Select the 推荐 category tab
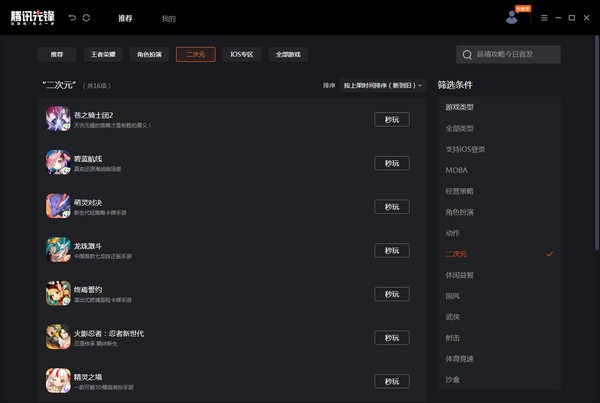The height and width of the screenshot is (403, 600). click(57, 54)
